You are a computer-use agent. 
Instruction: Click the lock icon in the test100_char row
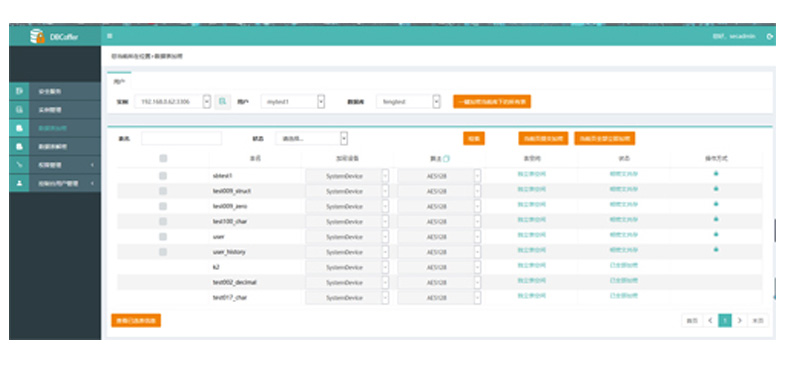716,219
